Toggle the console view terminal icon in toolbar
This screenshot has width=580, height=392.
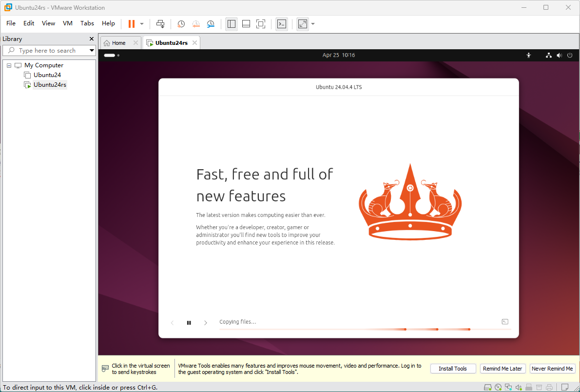pyautogui.click(x=282, y=24)
